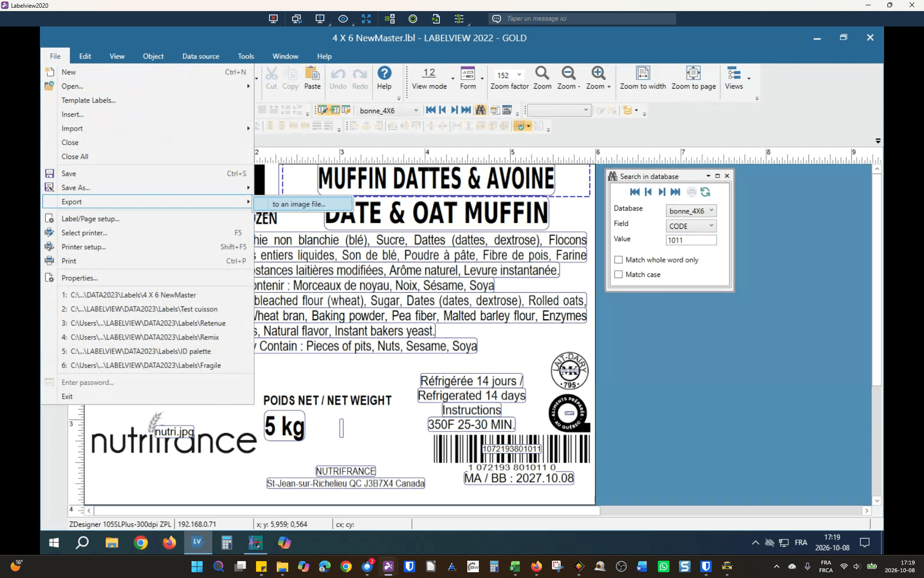Open the Object menu
The width and height of the screenshot is (924, 578).
[x=153, y=56]
